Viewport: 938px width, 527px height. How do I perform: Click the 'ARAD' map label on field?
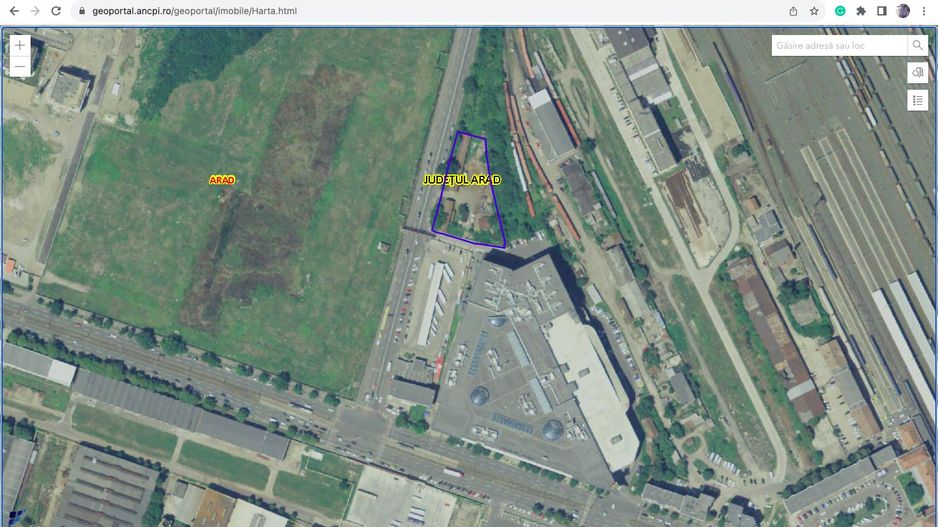coord(221,180)
